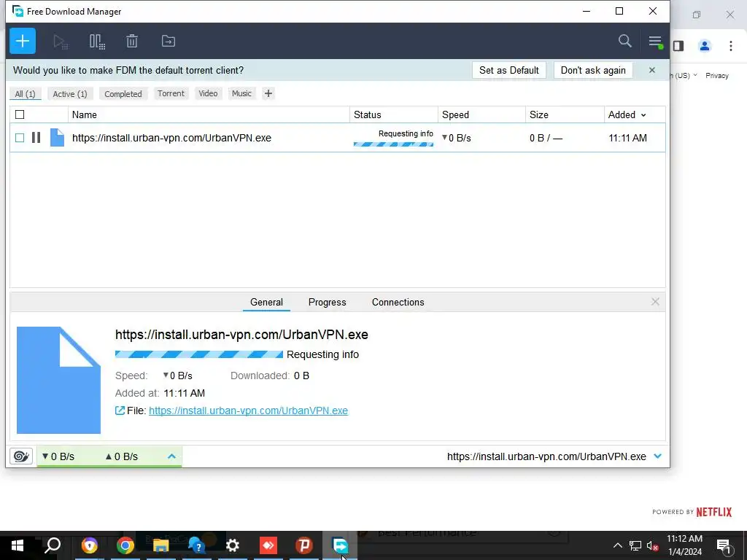Toggle Chrome side panel icon in background window
The width and height of the screenshot is (747, 560).
tap(678, 46)
